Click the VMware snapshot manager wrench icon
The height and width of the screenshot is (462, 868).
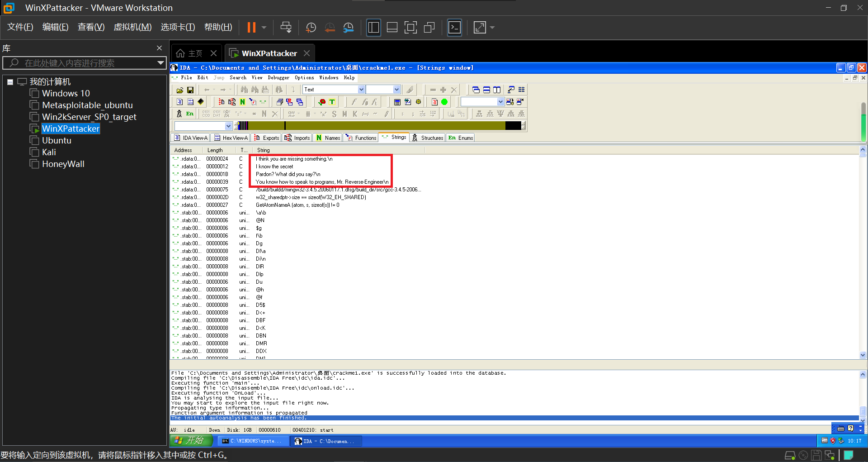(349, 28)
